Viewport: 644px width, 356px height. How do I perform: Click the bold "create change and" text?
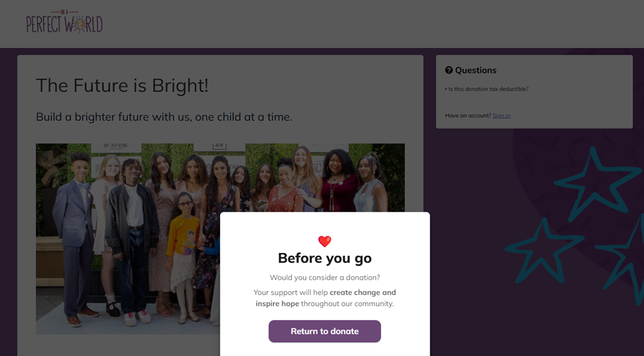tap(363, 292)
